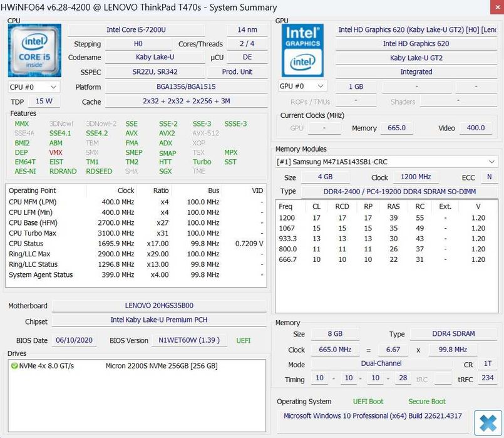The image size is (504, 438).
Task: Close the HWiNFO64 window with red X
Action: click(497, 7)
